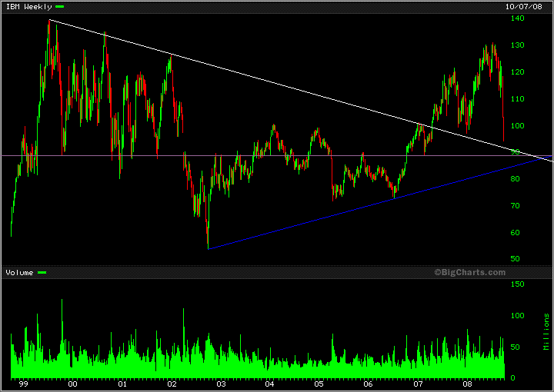Click the 80 price axis label
This screenshot has width=554, height=392.
click(515, 178)
